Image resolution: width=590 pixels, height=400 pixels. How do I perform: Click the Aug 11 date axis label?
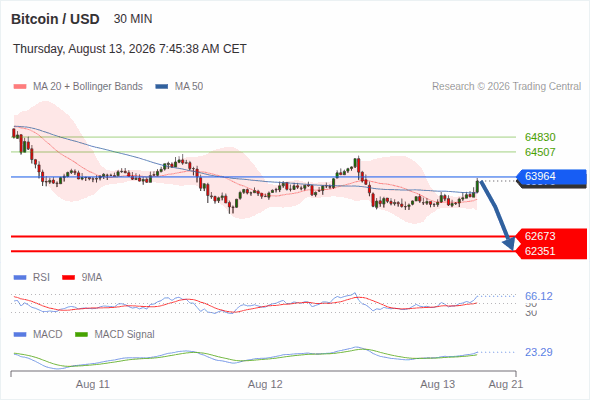[x=93, y=384]
